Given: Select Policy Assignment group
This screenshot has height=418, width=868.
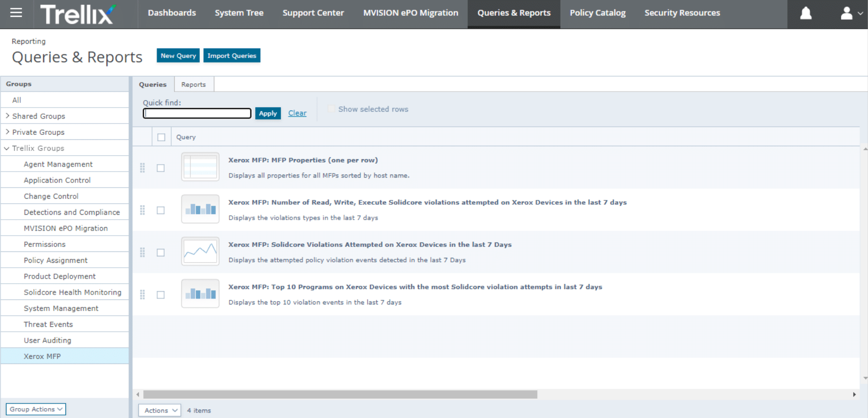Looking at the screenshot, I should pos(64,260).
